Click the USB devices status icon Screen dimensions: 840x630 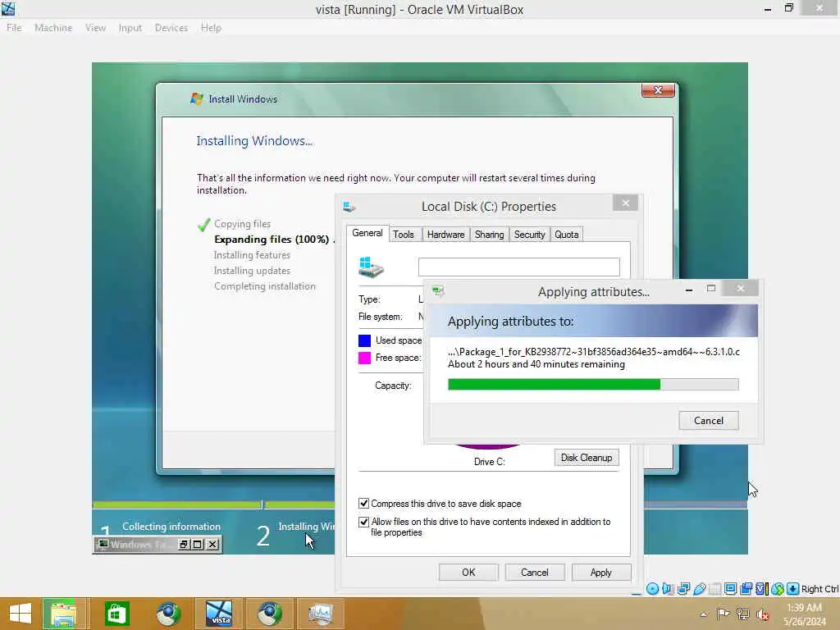click(x=699, y=589)
